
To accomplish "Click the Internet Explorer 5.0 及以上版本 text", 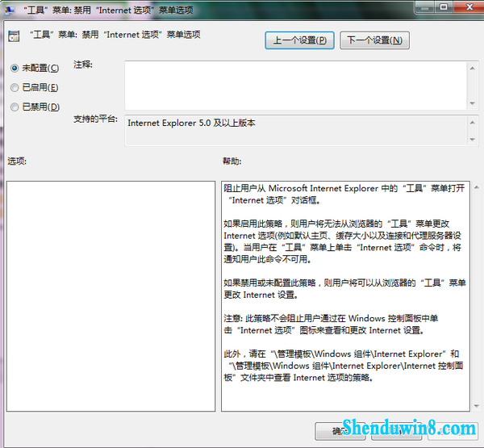I will coord(191,123).
